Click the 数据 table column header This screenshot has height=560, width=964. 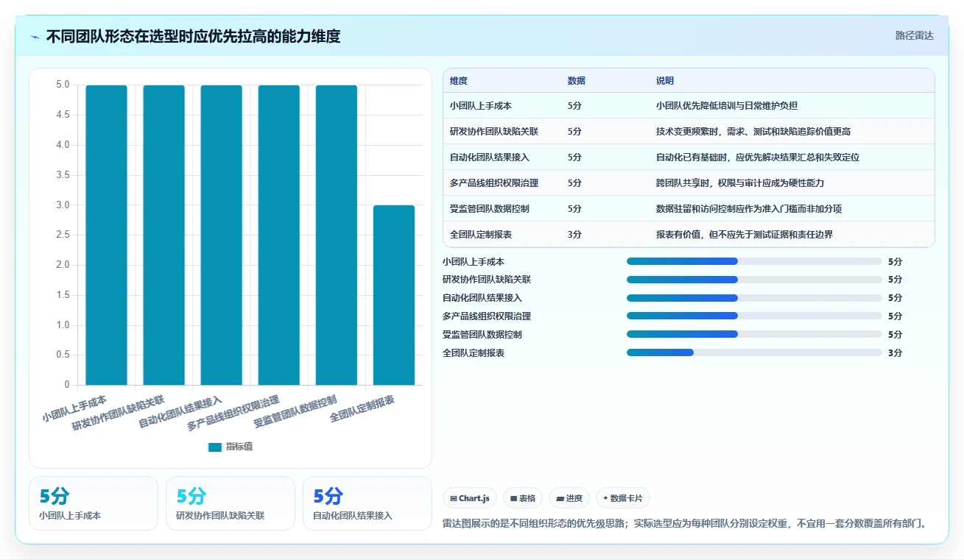point(577,81)
